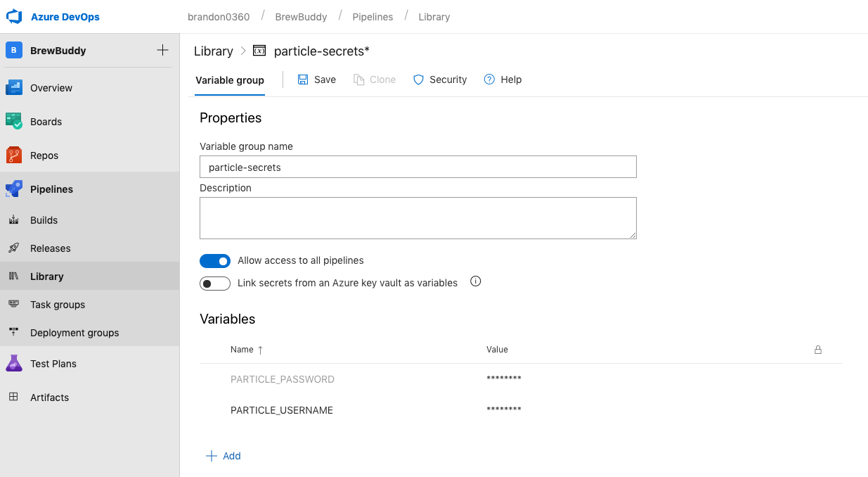Disable Allow access to all pipelines toggle

coord(215,261)
